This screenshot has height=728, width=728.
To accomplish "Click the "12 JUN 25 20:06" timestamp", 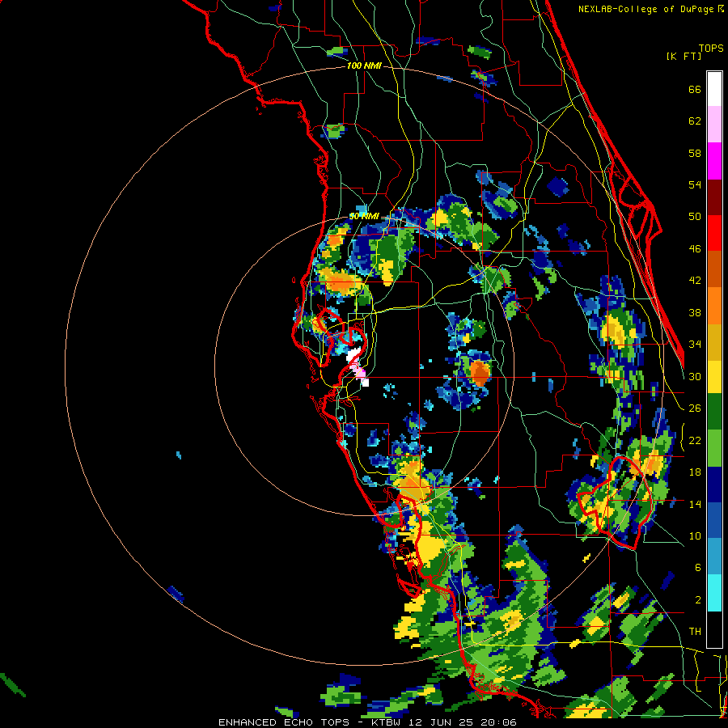I will [x=464, y=722].
